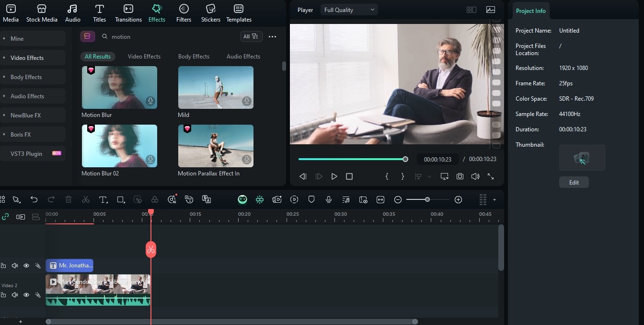
Task: Select the crop tool
Action: pos(120,199)
